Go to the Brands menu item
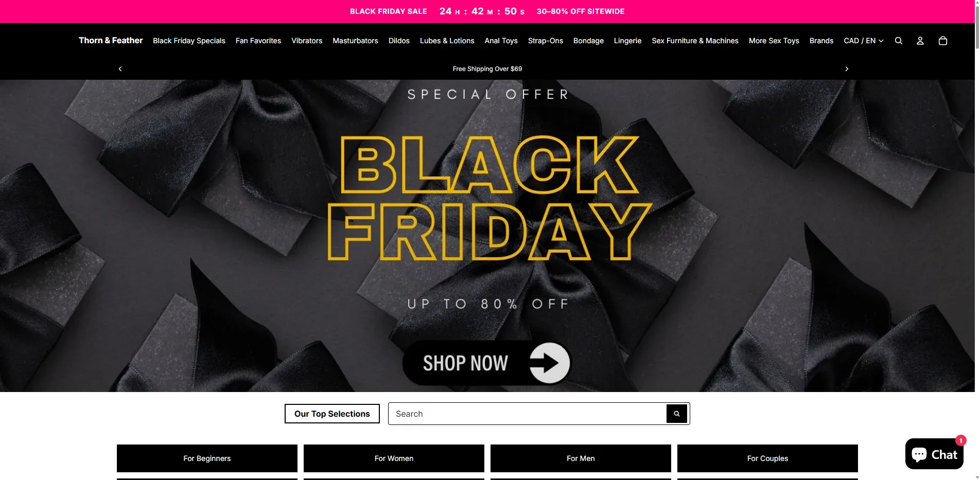The width and height of the screenshot is (980, 480). click(x=821, y=41)
